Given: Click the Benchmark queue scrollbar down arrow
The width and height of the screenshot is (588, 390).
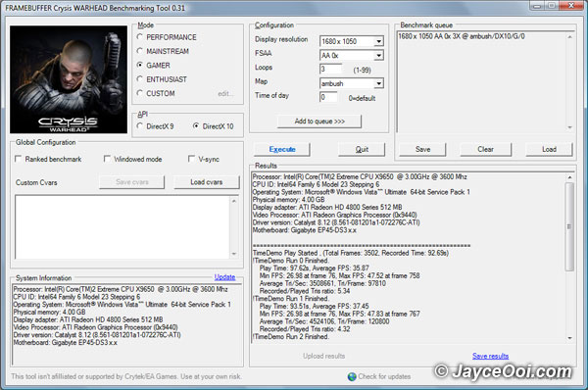Looking at the screenshot, I should pyautogui.click(x=569, y=127).
